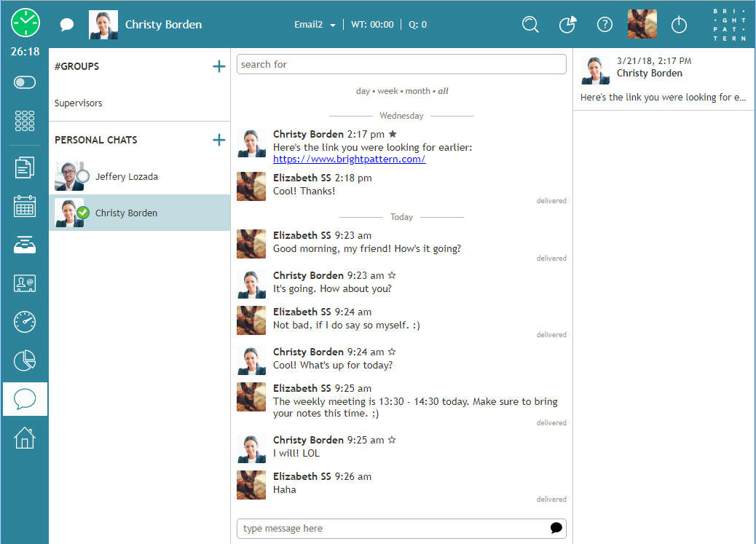
Task: Open the magnifier search icon in header
Action: click(530, 24)
